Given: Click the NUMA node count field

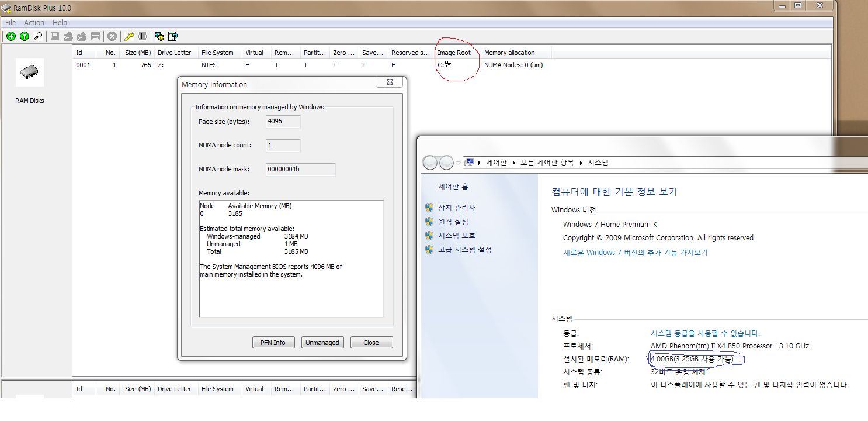Looking at the screenshot, I should pos(283,146).
